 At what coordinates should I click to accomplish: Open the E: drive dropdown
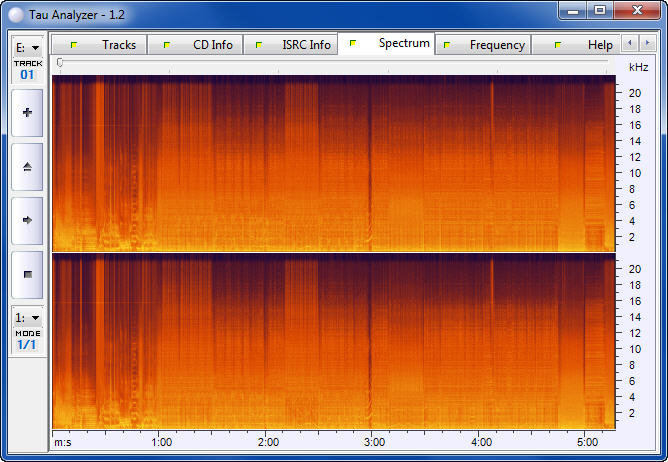click(27, 47)
